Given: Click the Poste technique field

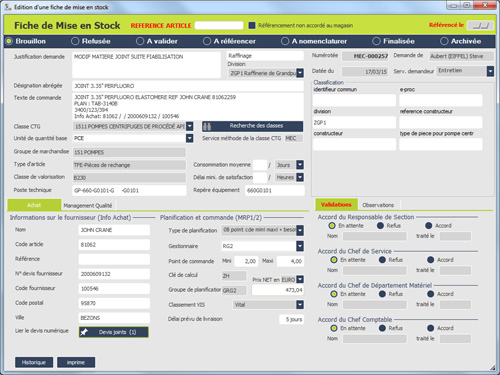Looking at the screenshot, I should click(129, 190).
